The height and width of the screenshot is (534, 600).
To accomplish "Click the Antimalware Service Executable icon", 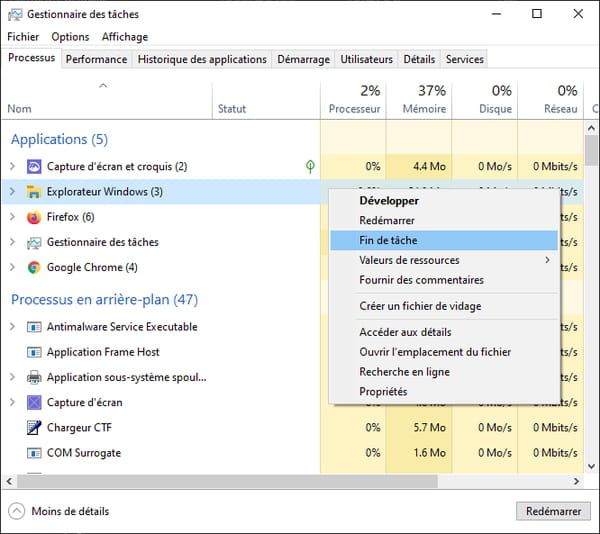I will tap(34, 327).
